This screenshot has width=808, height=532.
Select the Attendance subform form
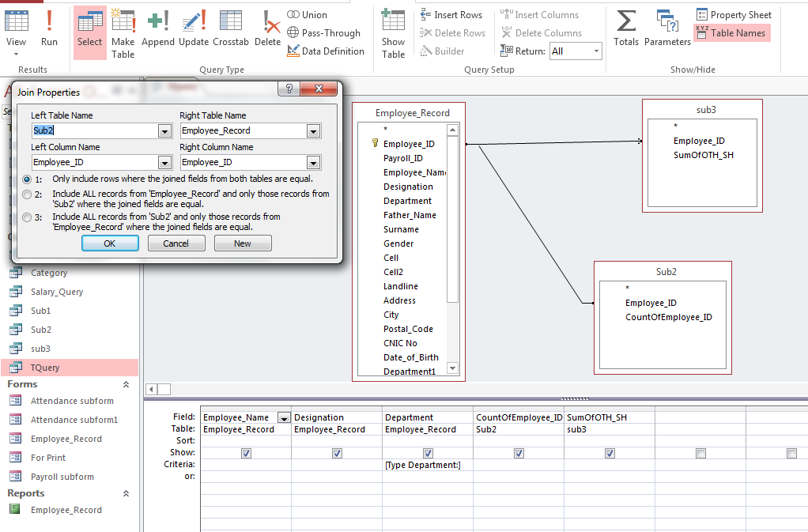pos(72,401)
